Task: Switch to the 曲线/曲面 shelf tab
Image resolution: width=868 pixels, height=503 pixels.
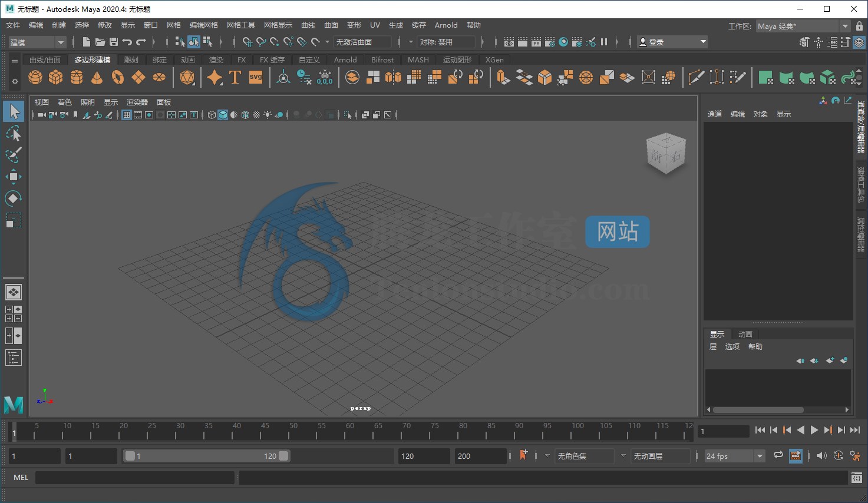Action: click(x=45, y=59)
